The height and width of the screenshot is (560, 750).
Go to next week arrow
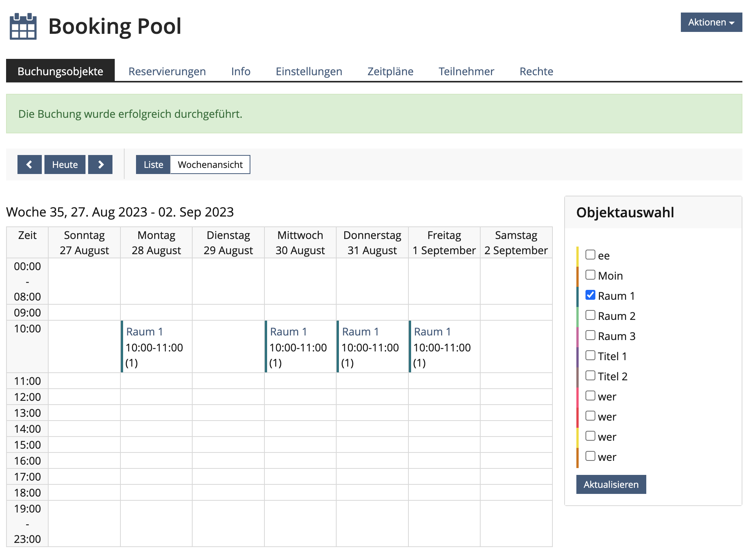[x=100, y=165]
